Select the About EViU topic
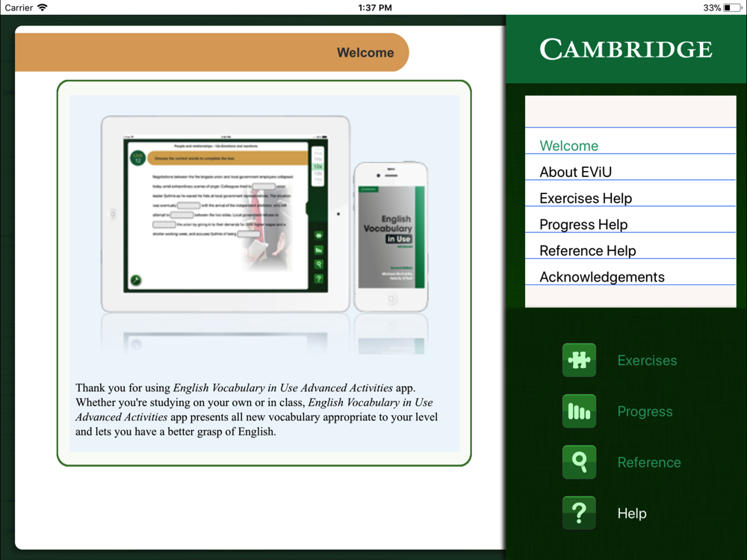This screenshot has width=747, height=560. (x=630, y=167)
